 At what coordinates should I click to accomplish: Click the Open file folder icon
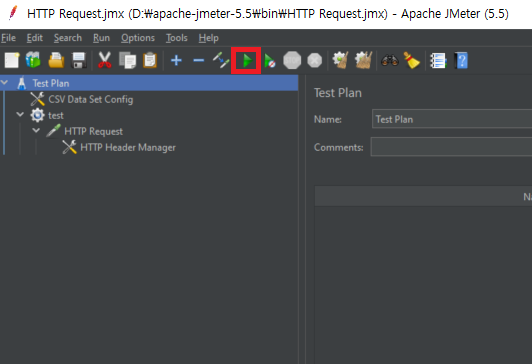point(56,61)
